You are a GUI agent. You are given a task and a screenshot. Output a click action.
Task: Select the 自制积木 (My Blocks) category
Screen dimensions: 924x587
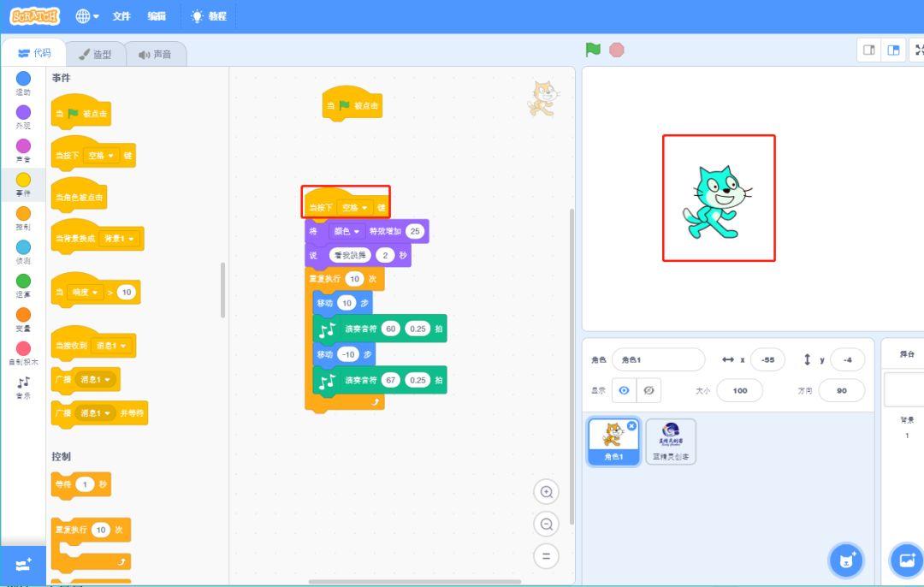click(x=23, y=353)
